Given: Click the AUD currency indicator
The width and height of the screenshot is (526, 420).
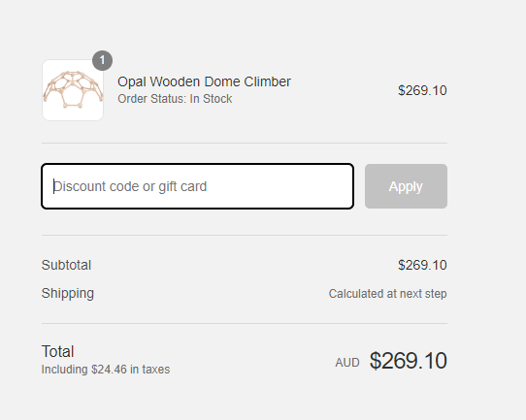Looking at the screenshot, I should click(x=347, y=363).
